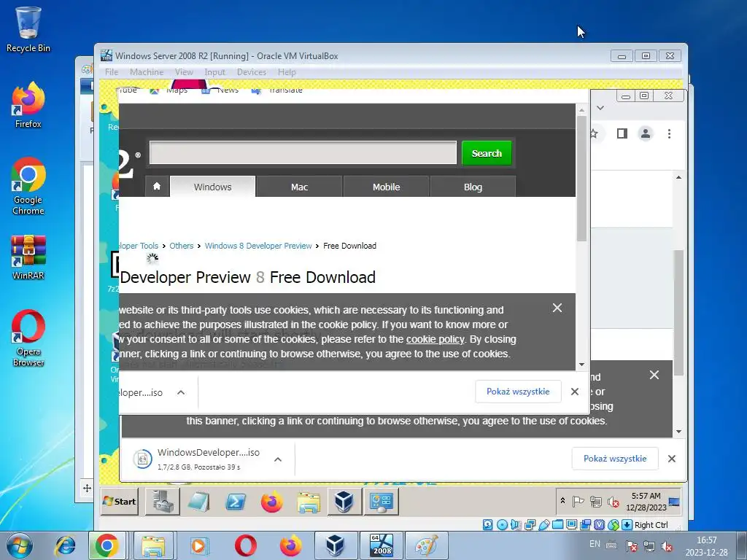Click the green mouse integration indicator in VirtualBox
Image resolution: width=747 pixels, height=560 pixels.
tap(613, 525)
